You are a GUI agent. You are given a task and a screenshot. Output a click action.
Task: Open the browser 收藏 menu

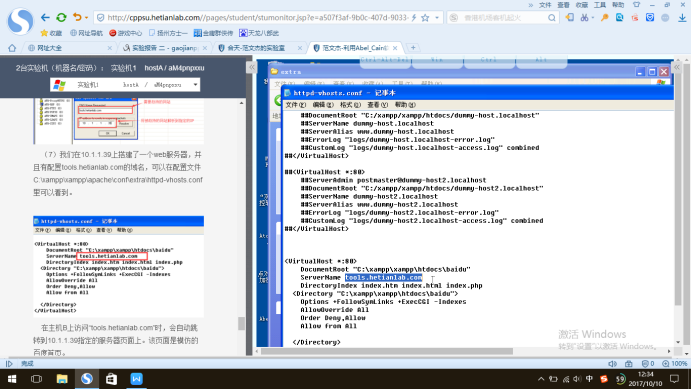pyautogui.click(x=582, y=5)
